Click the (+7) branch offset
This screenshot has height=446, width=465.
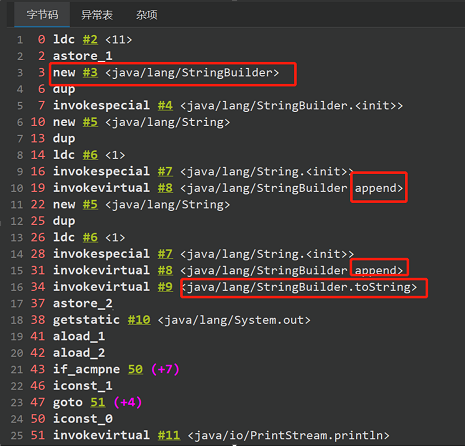pos(165,369)
